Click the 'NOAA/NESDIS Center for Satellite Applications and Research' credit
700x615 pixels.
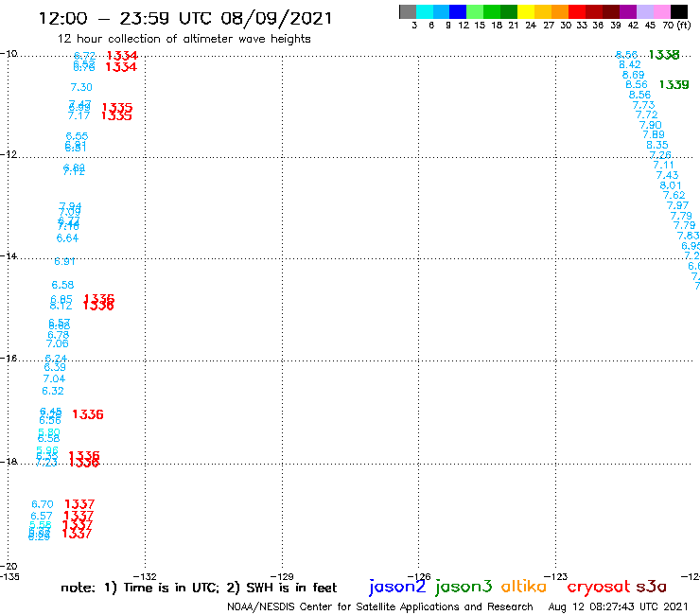380,607
